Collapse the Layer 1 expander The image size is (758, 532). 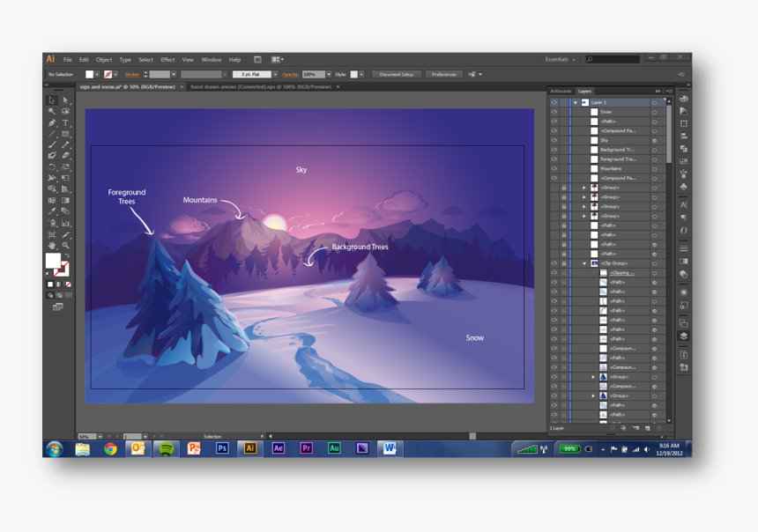576,102
